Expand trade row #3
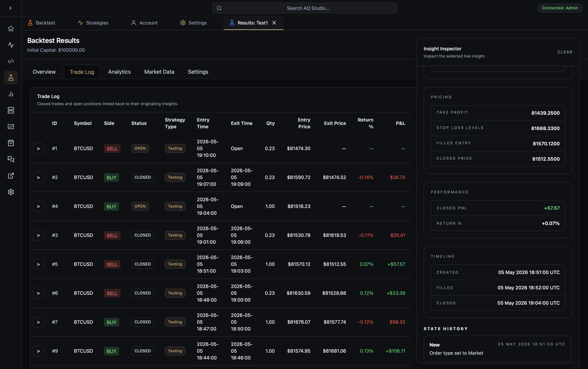 [38, 235]
